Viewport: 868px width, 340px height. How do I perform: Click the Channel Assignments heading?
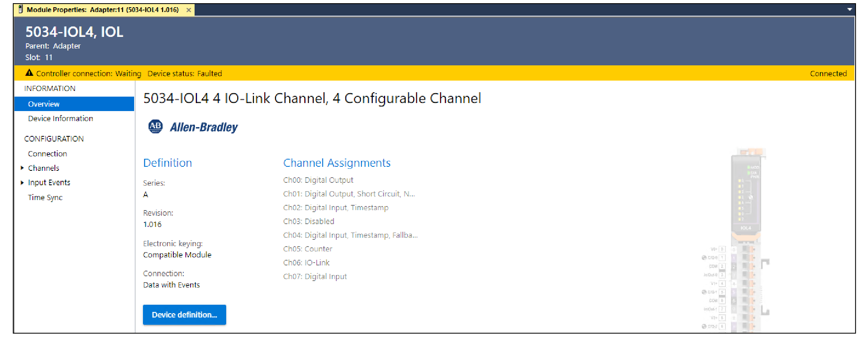337,163
